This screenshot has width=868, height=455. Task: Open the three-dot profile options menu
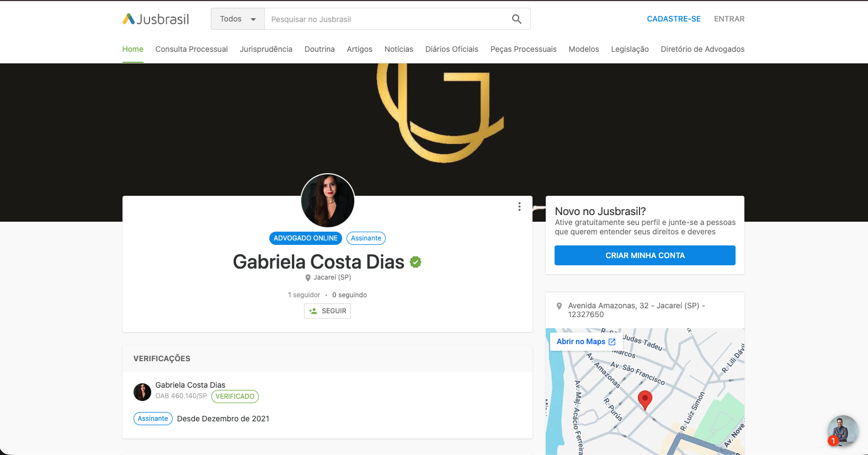point(519,206)
